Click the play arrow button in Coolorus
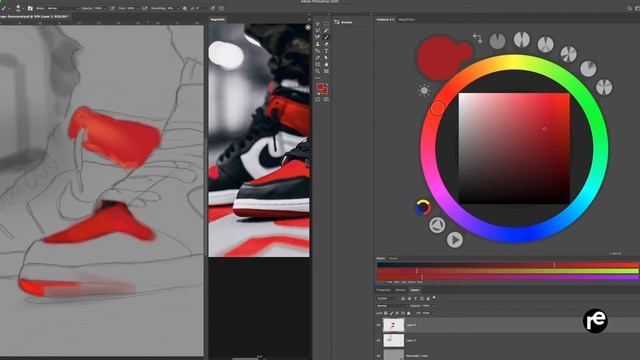This screenshot has width=640, height=360. (455, 240)
